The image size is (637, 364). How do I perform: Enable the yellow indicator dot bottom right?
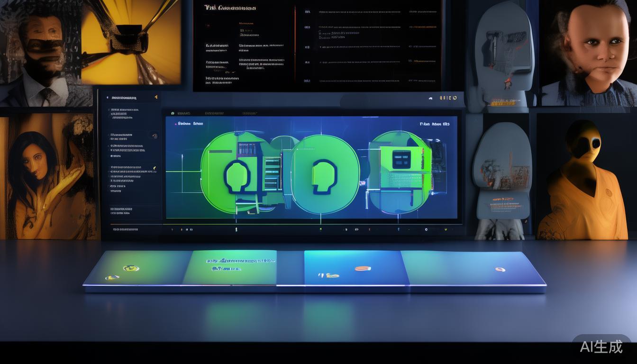tap(446, 229)
